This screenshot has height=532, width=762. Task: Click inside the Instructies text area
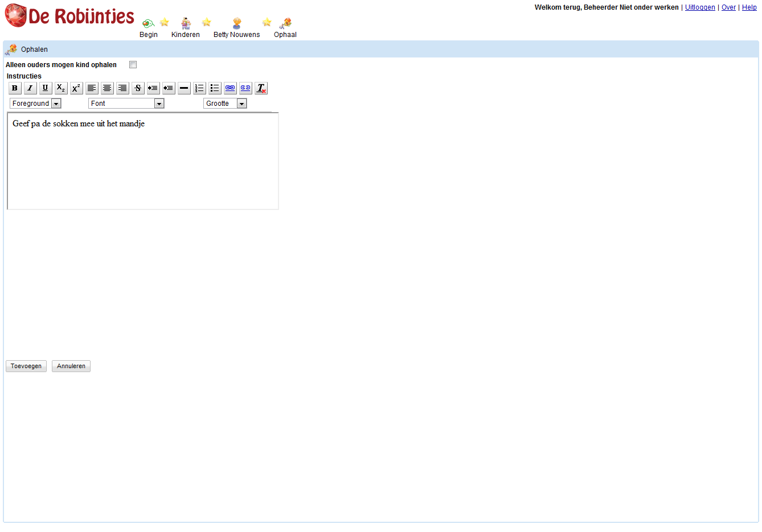142,165
